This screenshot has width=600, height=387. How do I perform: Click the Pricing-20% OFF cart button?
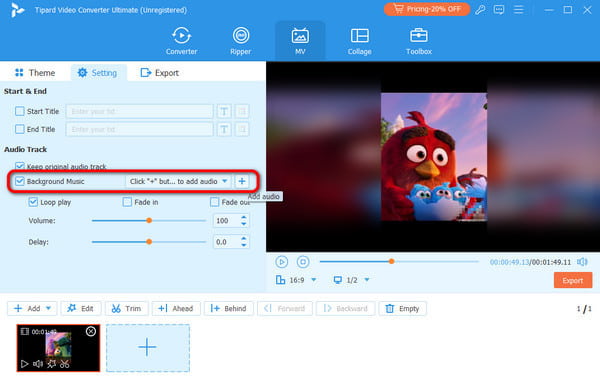427,9
